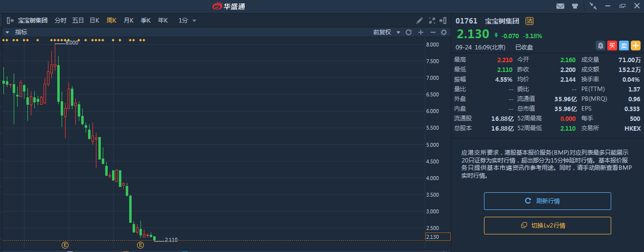Switch to the 日K daily chart tab
Screen dimensions: 644x252
(94, 21)
